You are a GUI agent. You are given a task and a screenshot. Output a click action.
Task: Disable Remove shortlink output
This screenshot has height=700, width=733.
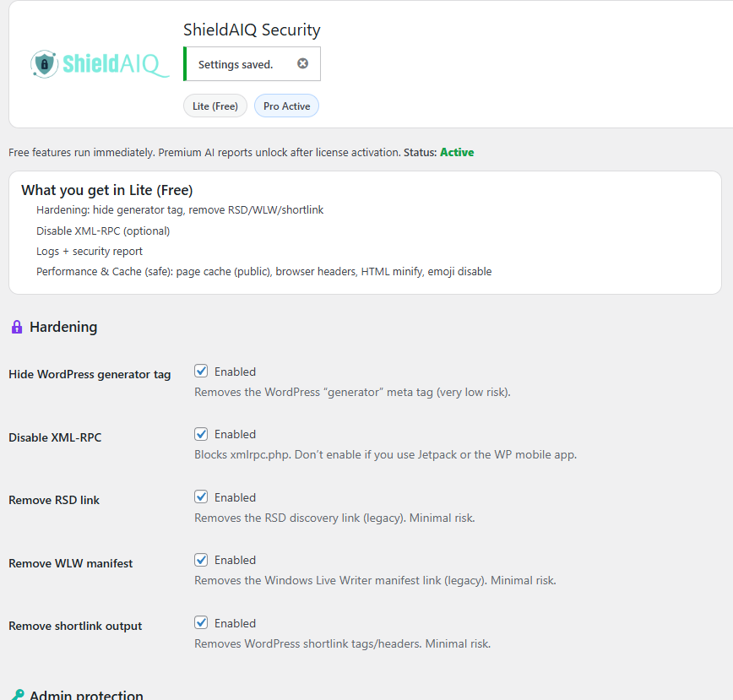[x=201, y=622]
